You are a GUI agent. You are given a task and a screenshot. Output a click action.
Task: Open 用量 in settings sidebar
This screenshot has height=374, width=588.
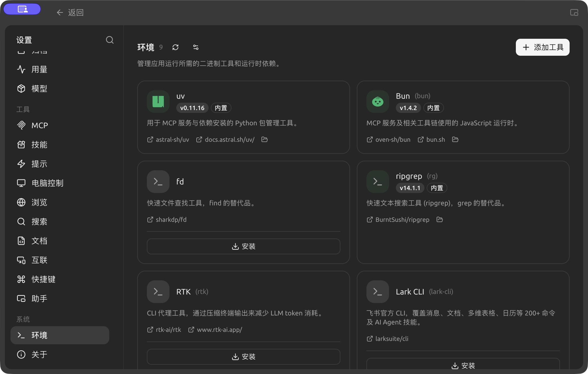click(x=60, y=69)
